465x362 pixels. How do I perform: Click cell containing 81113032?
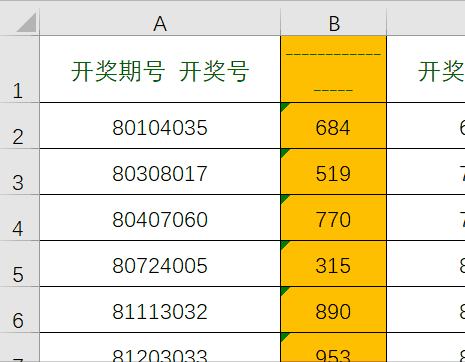pos(160,310)
